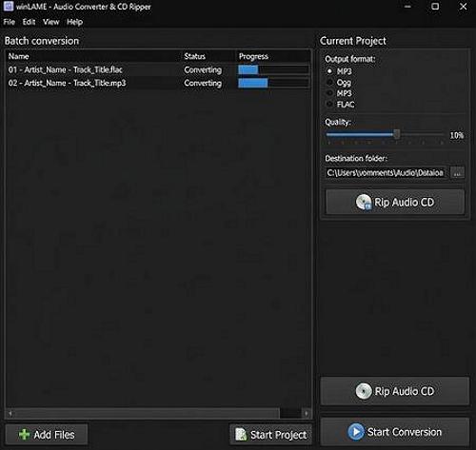Click the Progress column header
This screenshot has height=450, width=476.
[253, 56]
